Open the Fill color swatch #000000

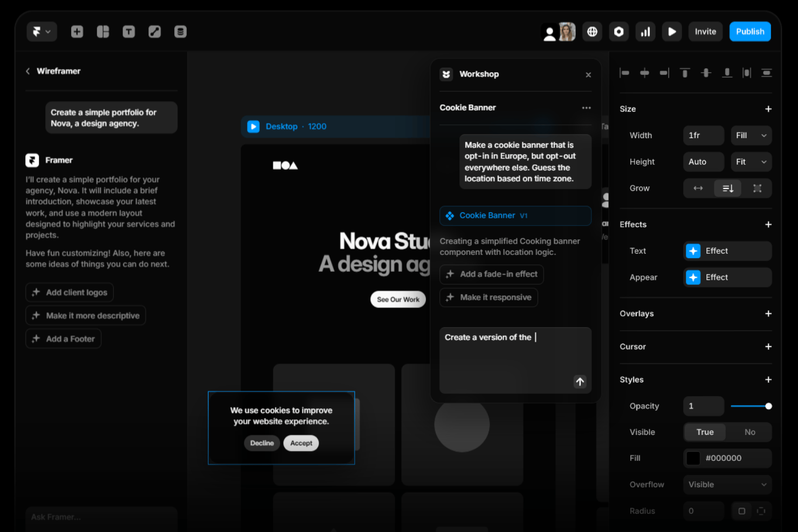coord(693,458)
